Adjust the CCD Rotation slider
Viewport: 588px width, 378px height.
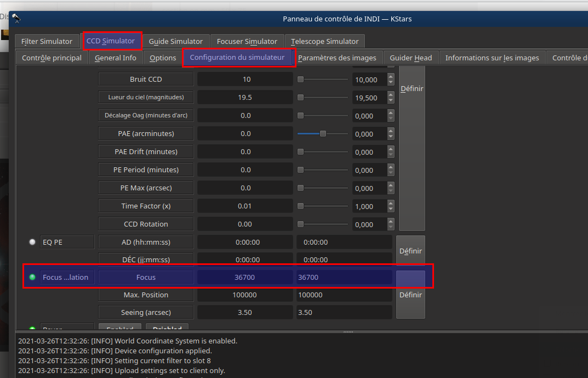point(323,224)
